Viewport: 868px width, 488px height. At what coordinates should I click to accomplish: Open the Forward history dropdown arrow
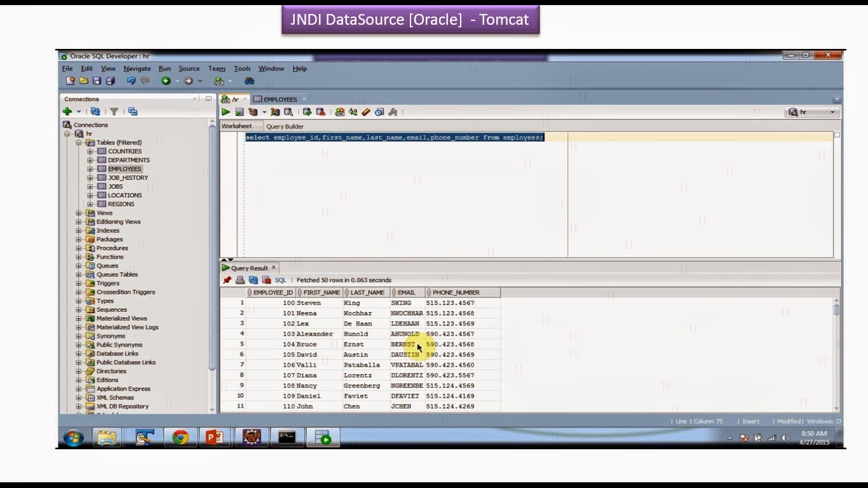point(200,81)
